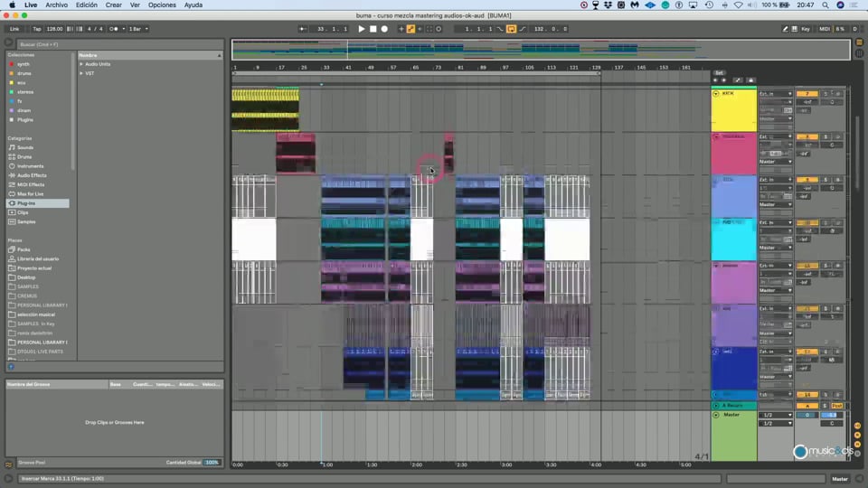This screenshot has height=488, width=868.
Task: Sort browser by Nombre column header
Action: click(x=149, y=55)
